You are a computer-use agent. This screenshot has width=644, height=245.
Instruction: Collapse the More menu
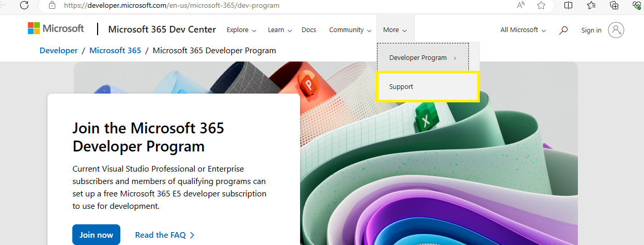pos(395,30)
